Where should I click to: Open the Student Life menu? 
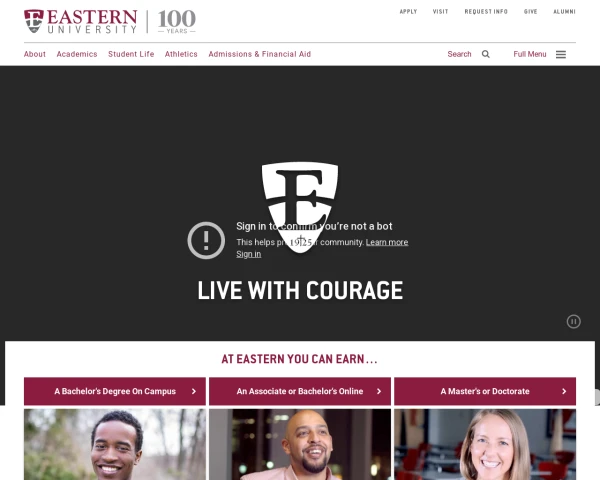[131, 54]
